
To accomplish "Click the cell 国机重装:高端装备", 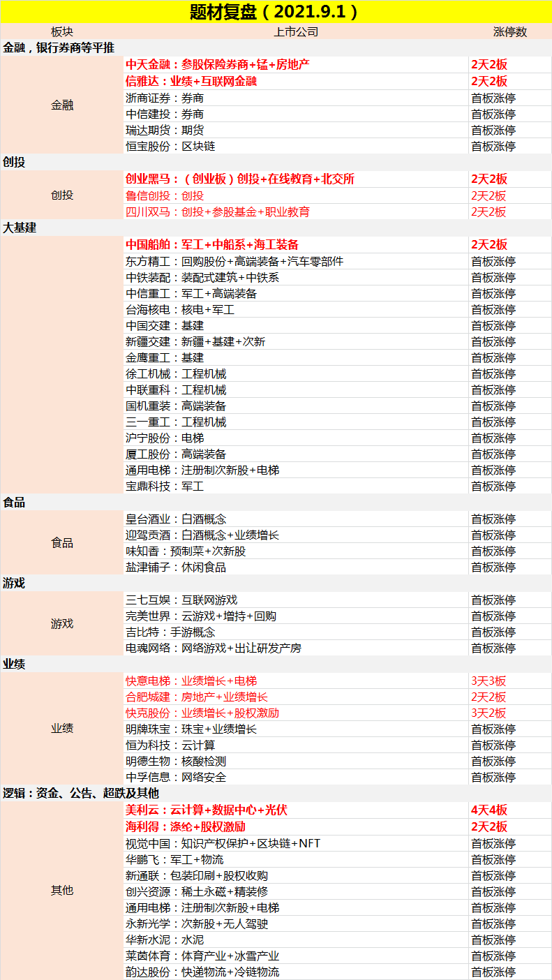I will pos(296,406).
